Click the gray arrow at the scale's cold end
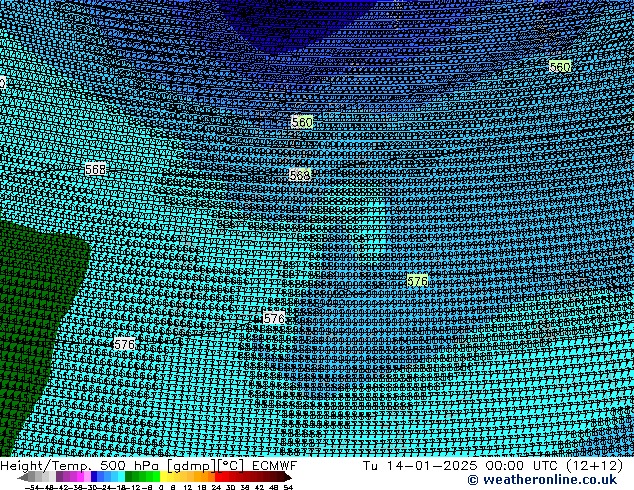Viewport: 634px width, 490px height. click(x=23, y=477)
